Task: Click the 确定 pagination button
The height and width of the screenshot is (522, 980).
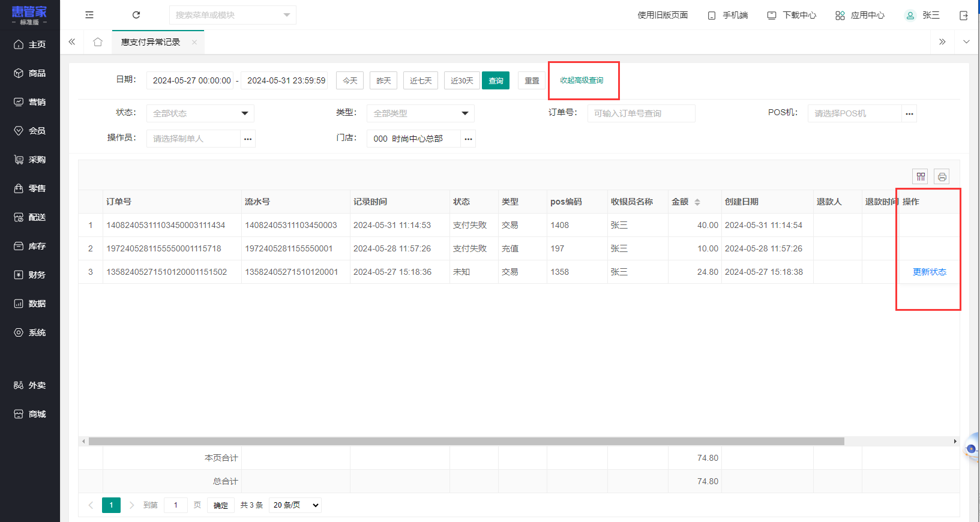Action: pos(221,505)
